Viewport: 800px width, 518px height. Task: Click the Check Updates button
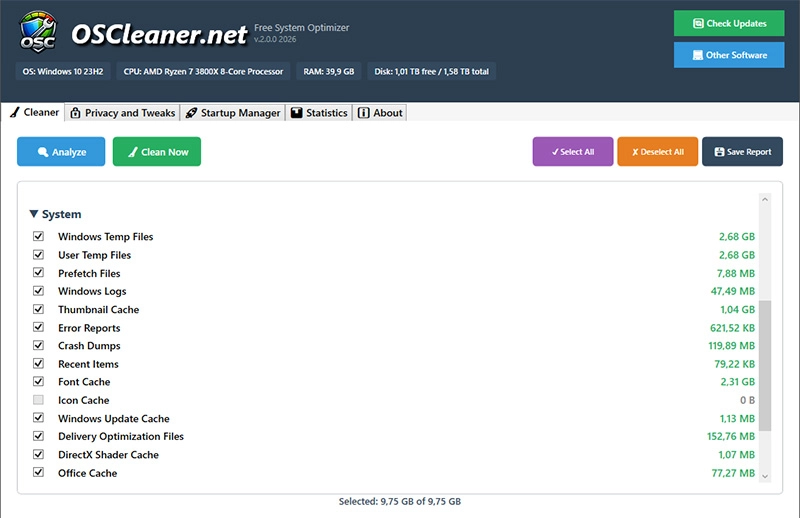tap(729, 23)
